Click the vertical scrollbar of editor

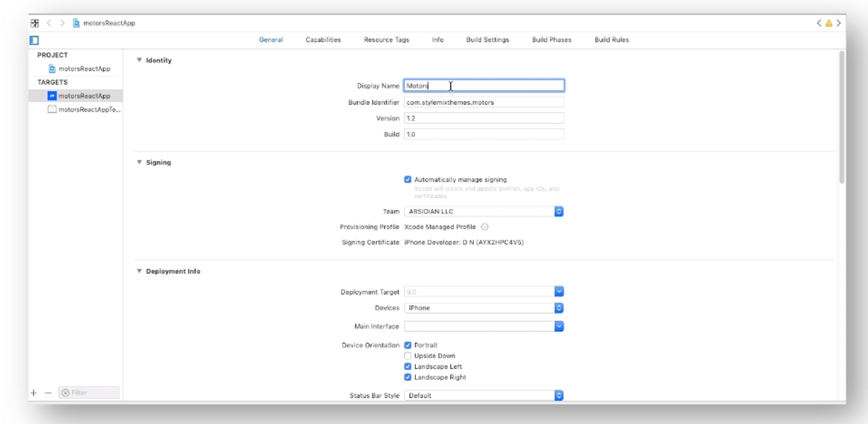pos(841,117)
